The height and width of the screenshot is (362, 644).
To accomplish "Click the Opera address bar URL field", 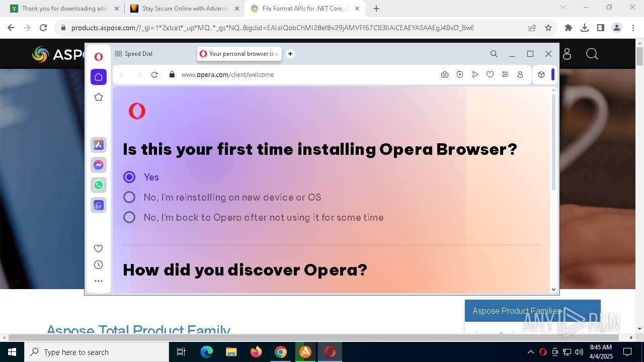I will [x=227, y=74].
